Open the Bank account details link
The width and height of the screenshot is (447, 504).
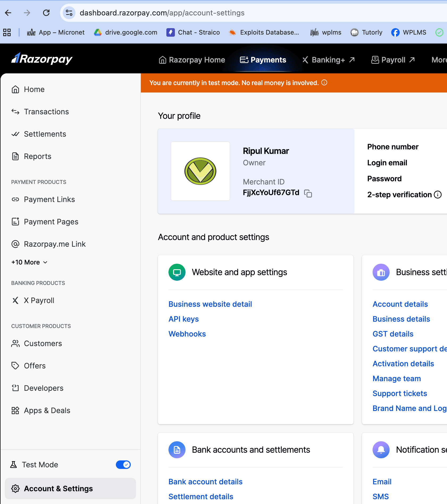[205, 482]
